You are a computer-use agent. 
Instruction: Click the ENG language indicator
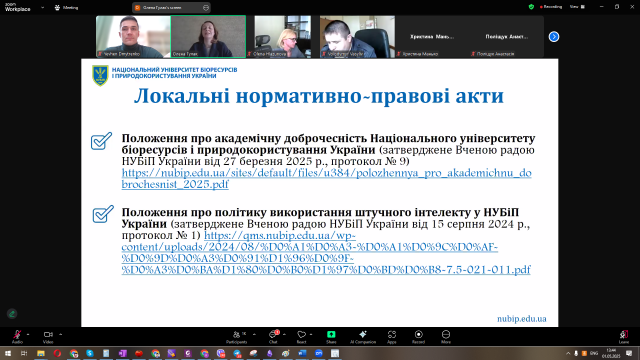594,353
